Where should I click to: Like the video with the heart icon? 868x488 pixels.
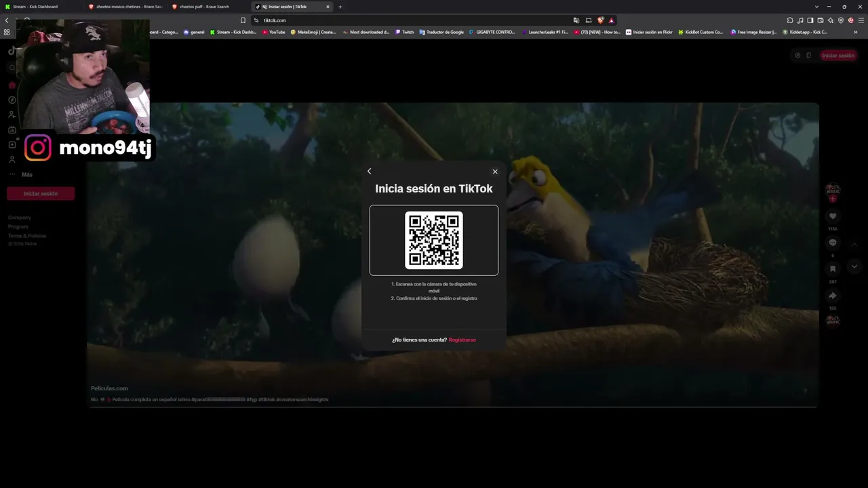pyautogui.click(x=833, y=216)
